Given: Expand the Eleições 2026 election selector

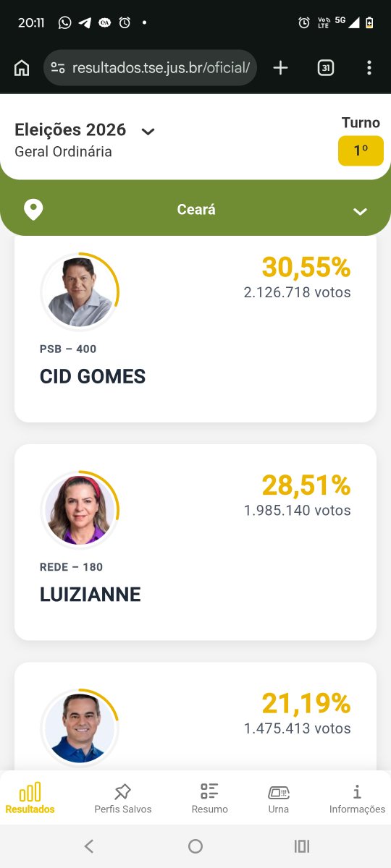Looking at the screenshot, I should click(x=148, y=131).
